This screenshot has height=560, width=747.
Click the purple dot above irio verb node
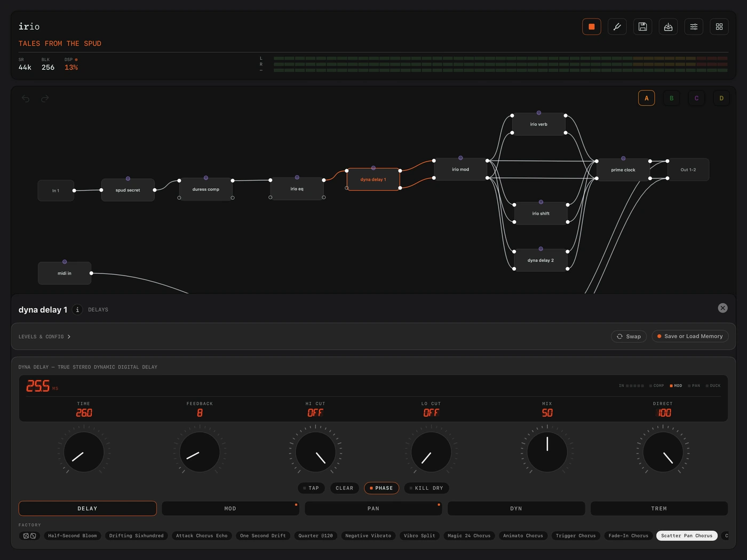[x=539, y=113]
